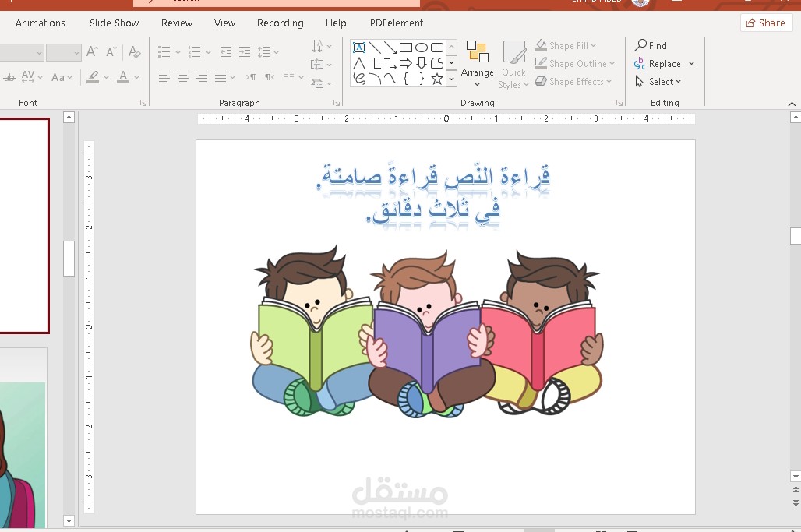
Task: Choose the Rectangle shape
Action: coord(406,48)
